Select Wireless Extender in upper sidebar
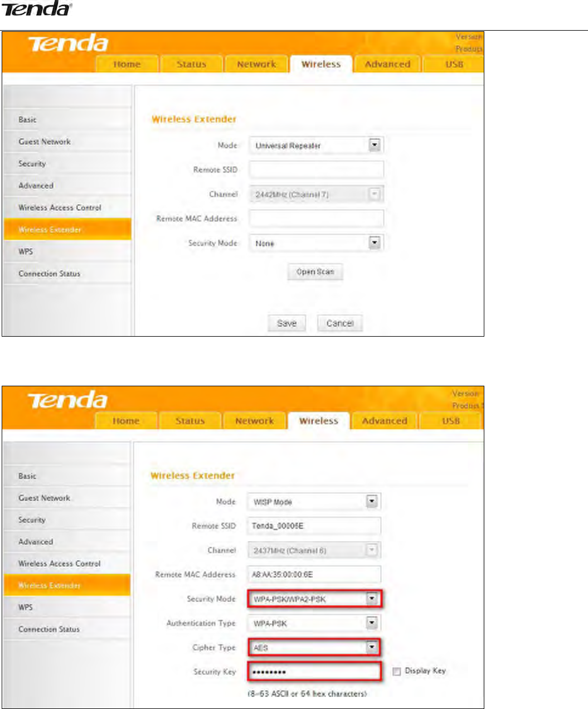 [x=67, y=230]
